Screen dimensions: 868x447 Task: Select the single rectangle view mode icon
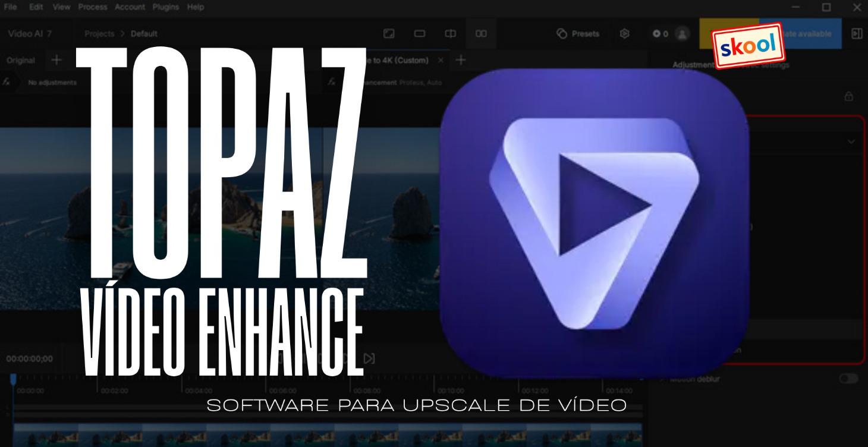tap(419, 34)
